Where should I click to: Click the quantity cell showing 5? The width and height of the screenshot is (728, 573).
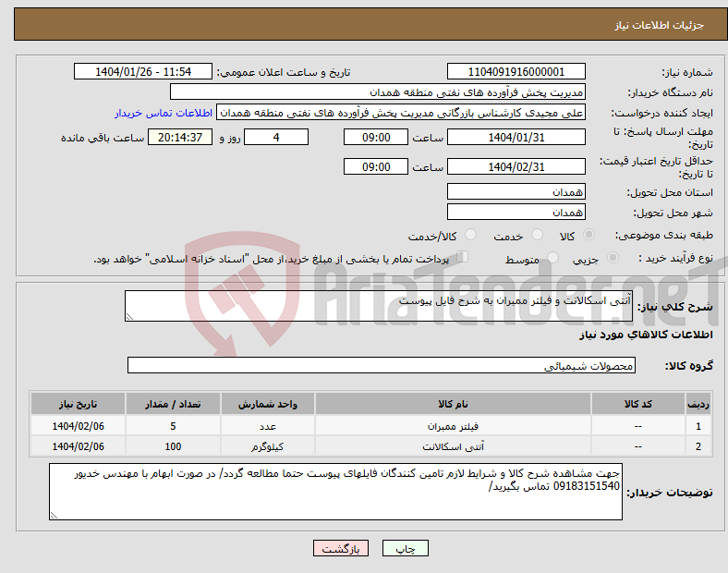[x=173, y=426]
